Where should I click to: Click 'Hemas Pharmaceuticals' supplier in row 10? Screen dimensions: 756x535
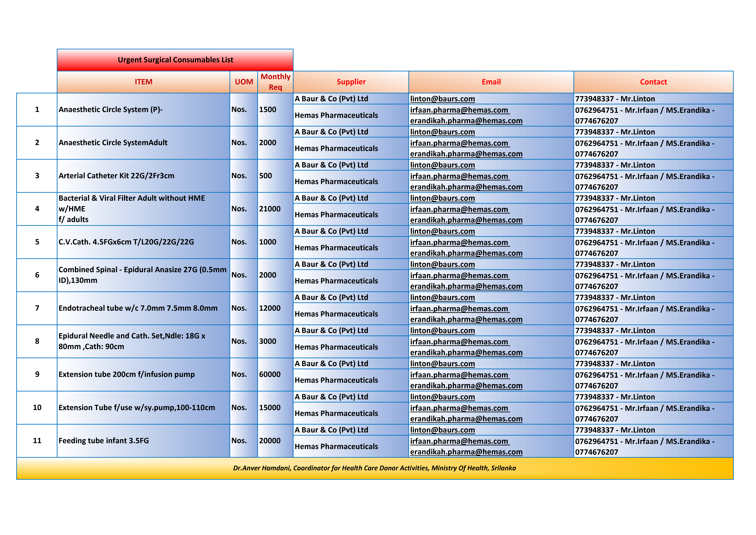pos(351,413)
